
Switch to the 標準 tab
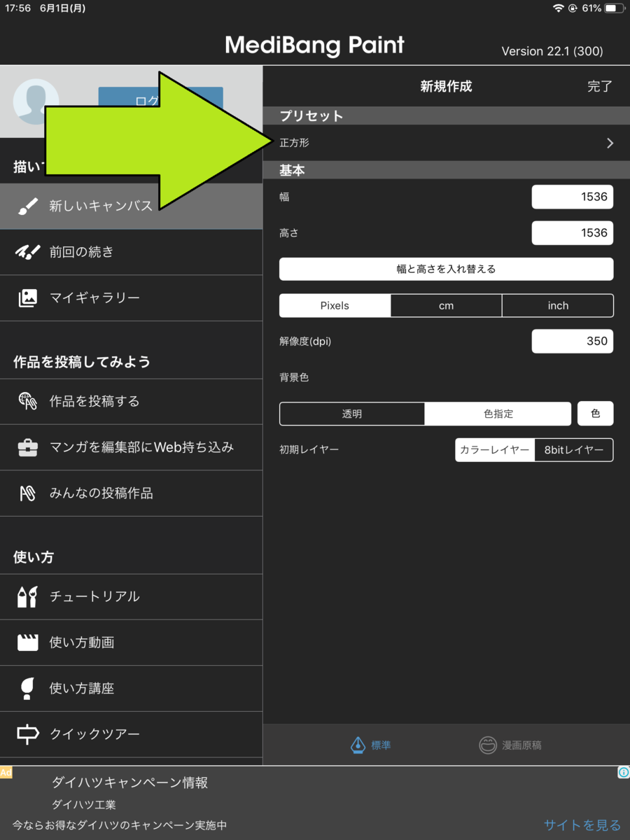[x=370, y=745]
